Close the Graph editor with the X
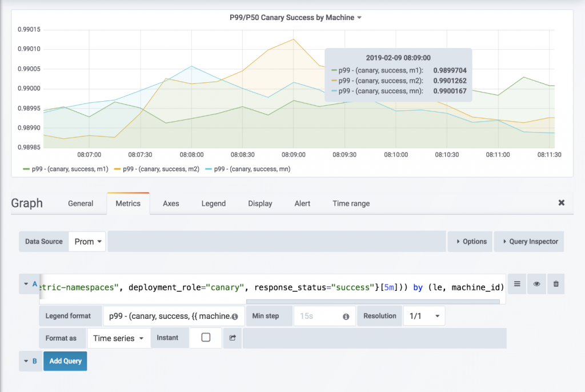 (x=561, y=203)
